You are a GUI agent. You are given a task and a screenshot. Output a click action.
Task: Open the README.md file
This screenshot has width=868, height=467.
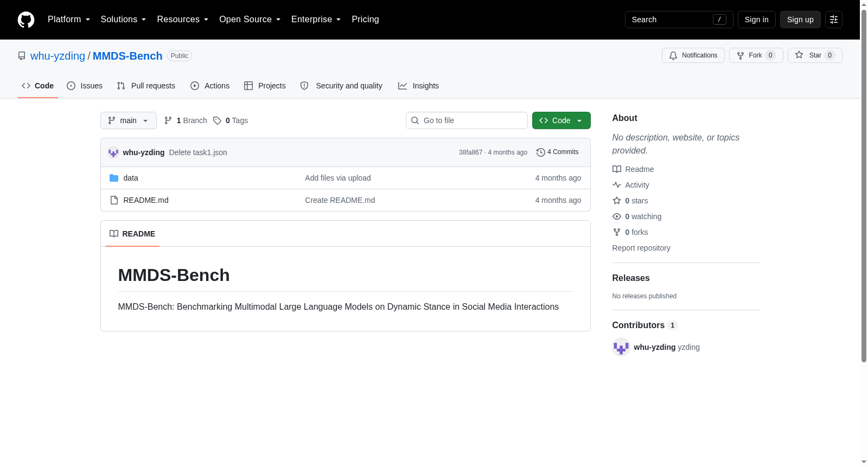click(x=146, y=200)
